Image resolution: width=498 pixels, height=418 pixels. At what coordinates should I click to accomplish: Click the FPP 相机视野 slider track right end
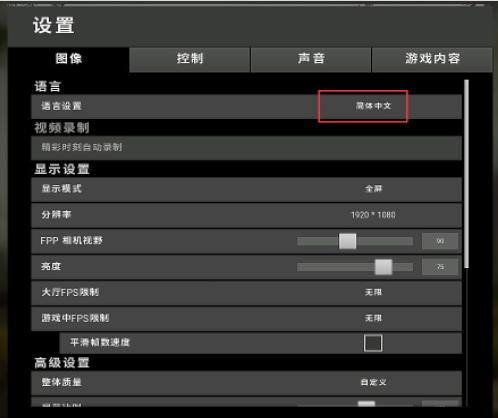pyautogui.click(x=410, y=241)
